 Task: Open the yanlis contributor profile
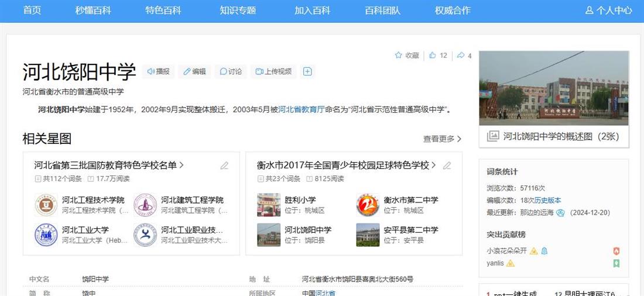click(495, 263)
